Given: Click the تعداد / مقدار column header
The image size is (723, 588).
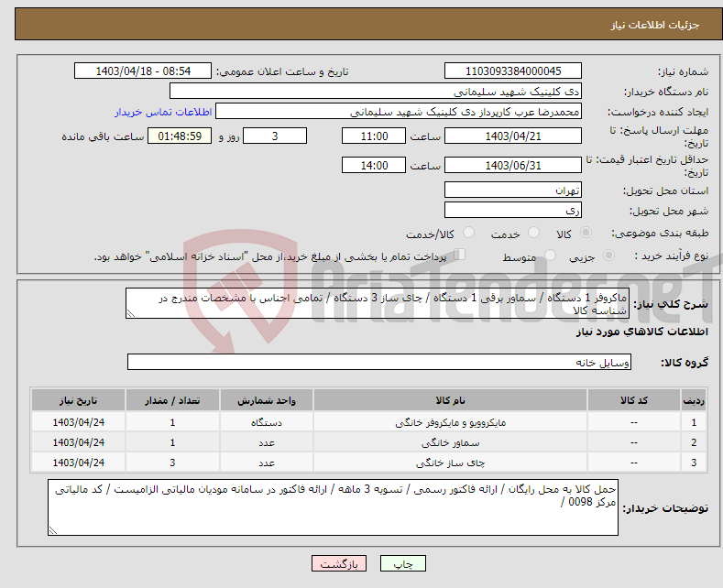Looking at the screenshot, I should (x=172, y=400).
